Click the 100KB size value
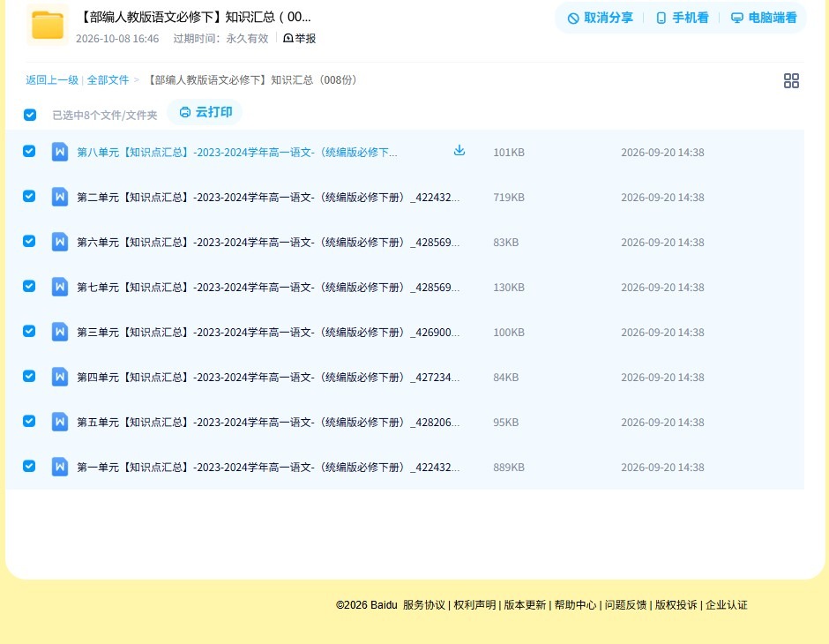829x644 pixels. coord(509,332)
